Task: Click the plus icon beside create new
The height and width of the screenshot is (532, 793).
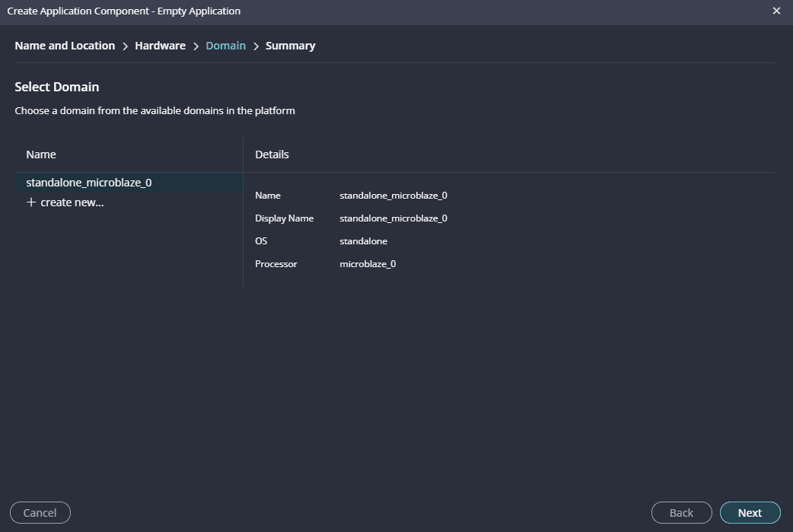Action: pyautogui.click(x=31, y=202)
